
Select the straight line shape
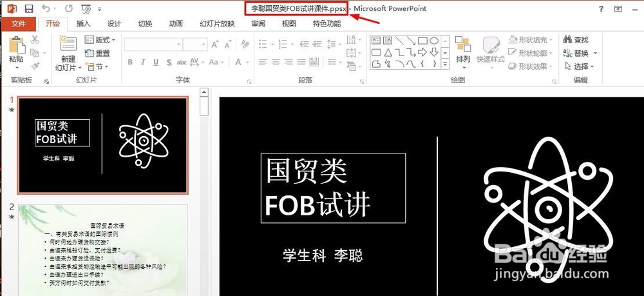click(399, 40)
